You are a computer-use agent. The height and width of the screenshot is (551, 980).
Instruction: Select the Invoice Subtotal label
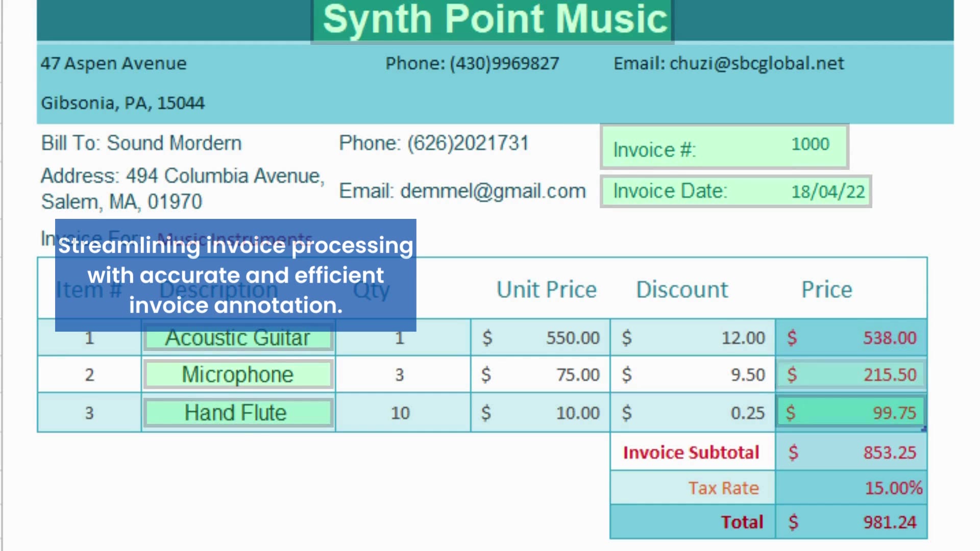(691, 453)
